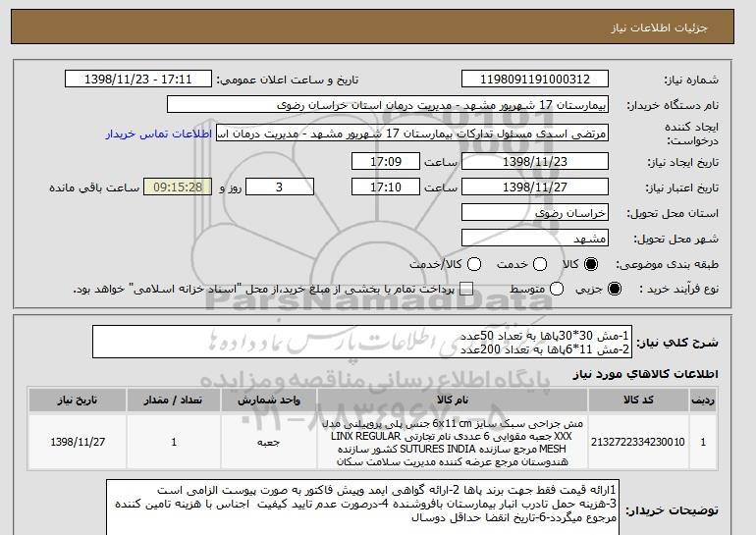The image size is (756, 535).
Task: Click the creation date 1398/11/23 field
Action: [535, 161]
